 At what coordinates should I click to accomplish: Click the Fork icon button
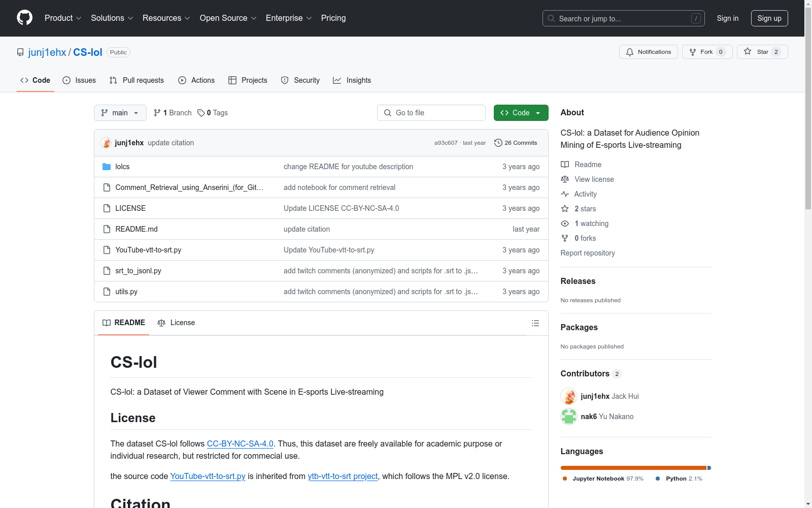pos(693,52)
